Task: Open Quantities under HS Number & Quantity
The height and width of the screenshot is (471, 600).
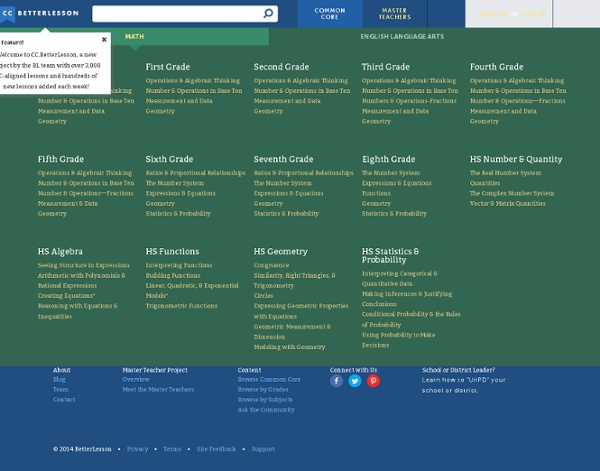Action: 485,183
